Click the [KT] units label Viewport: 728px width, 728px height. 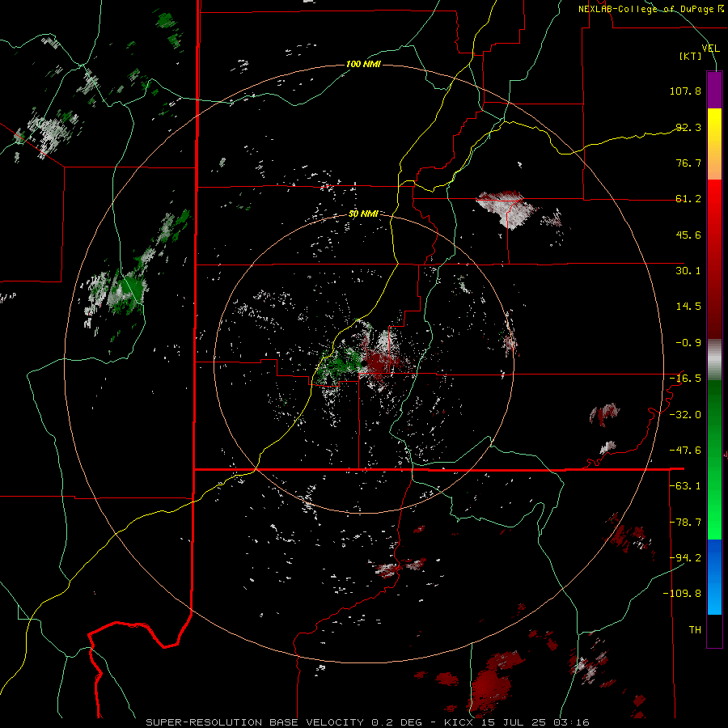(x=691, y=56)
